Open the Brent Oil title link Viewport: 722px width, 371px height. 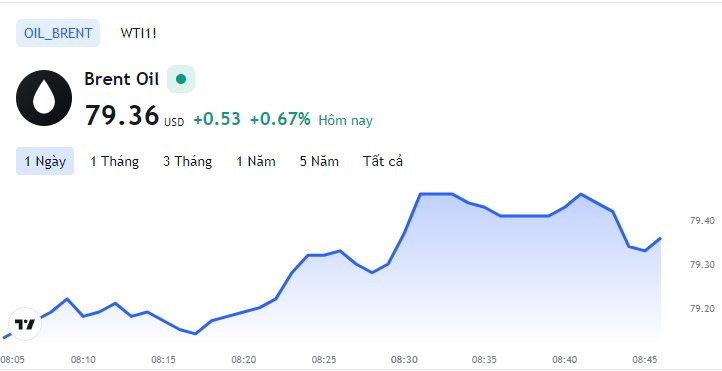click(122, 79)
